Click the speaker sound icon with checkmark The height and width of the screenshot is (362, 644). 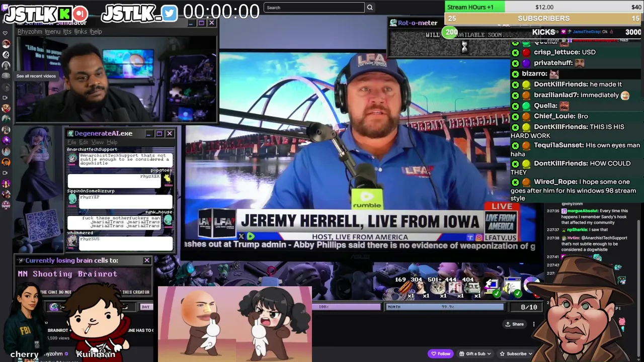click(x=512, y=287)
